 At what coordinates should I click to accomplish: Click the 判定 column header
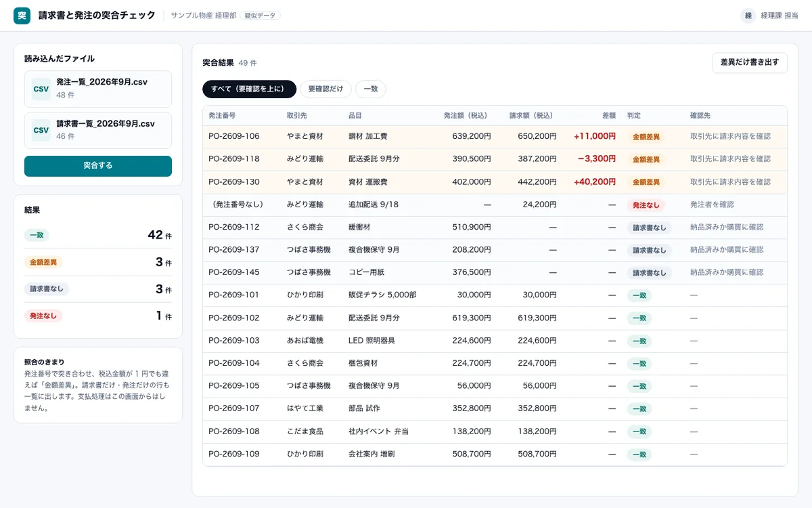[x=634, y=116]
